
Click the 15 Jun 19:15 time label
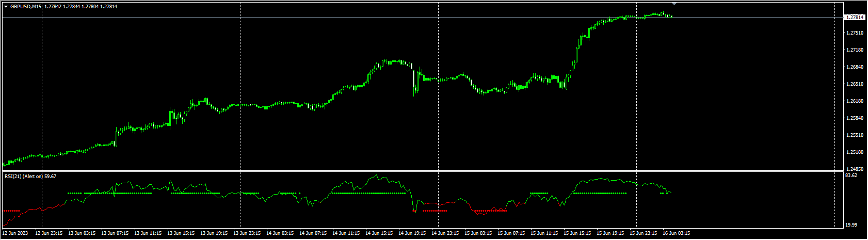[610, 233]
